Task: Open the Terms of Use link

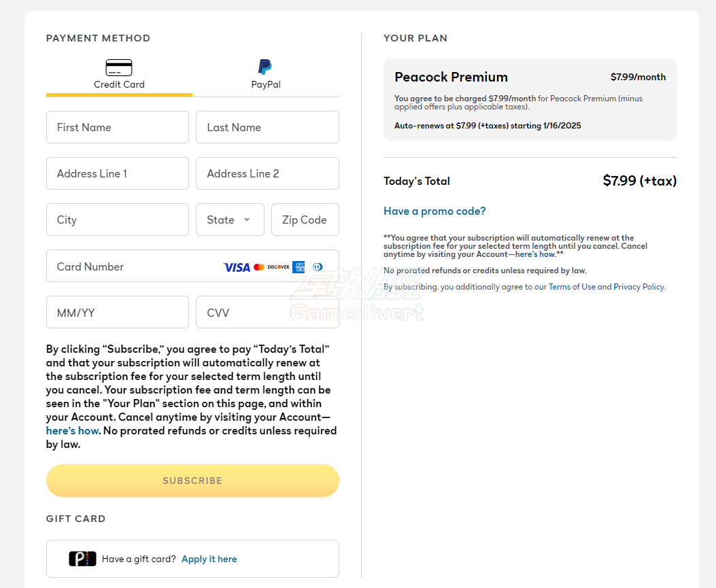Action: coord(572,287)
